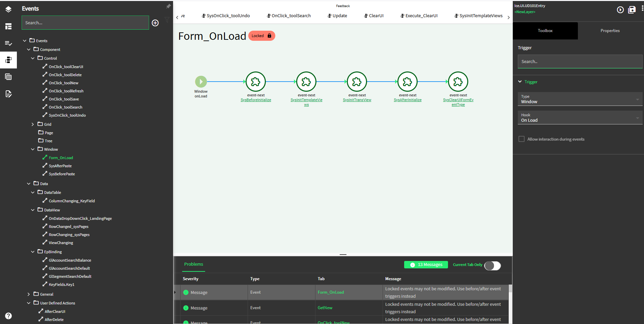
Task: Focus the Events search field
Action: coord(85,23)
